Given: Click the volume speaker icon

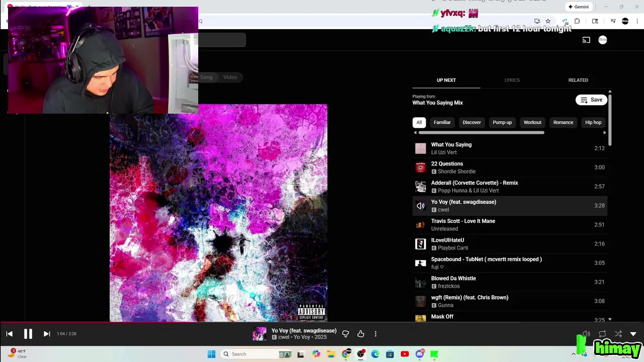Looking at the screenshot, I should pyautogui.click(x=586, y=334).
